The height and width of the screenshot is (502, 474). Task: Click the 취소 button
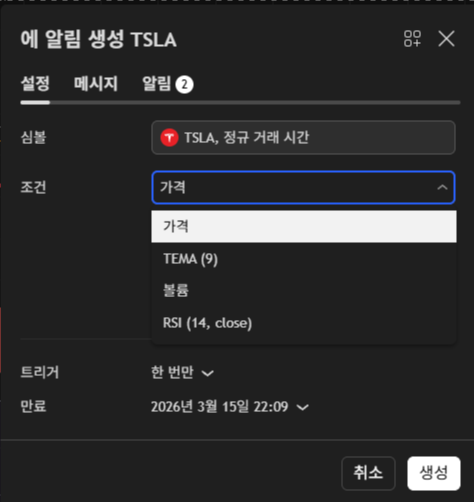[x=368, y=473]
